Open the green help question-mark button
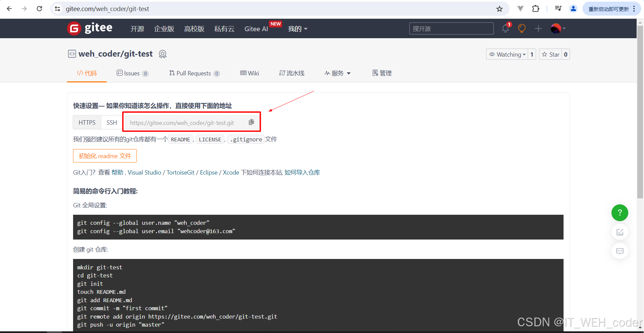This screenshot has width=644, height=333. pos(620,213)
